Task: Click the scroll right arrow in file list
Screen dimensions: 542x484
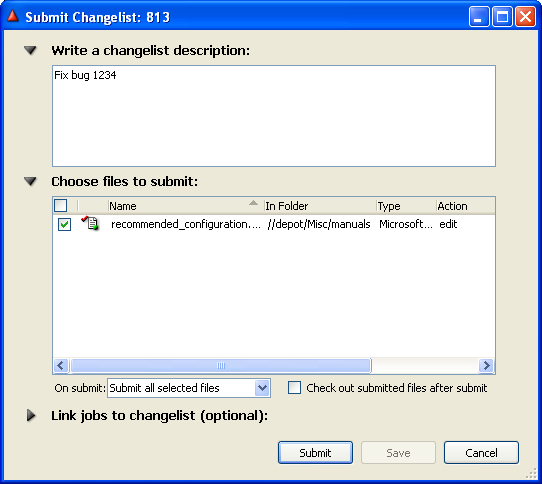Action: pyautogui.click(x=486, y=365)
